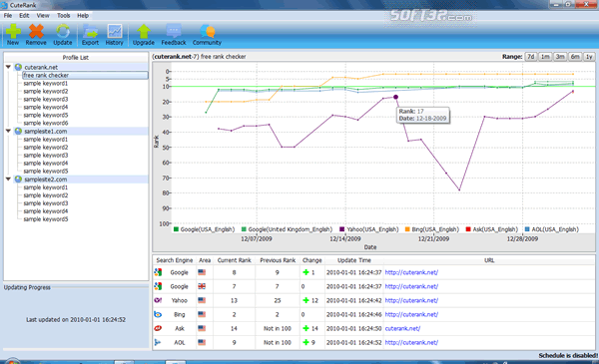599x364 pixels.
Task: Open the Yahoo row cuterank.net URL link
Action: (x=411, y=300)
